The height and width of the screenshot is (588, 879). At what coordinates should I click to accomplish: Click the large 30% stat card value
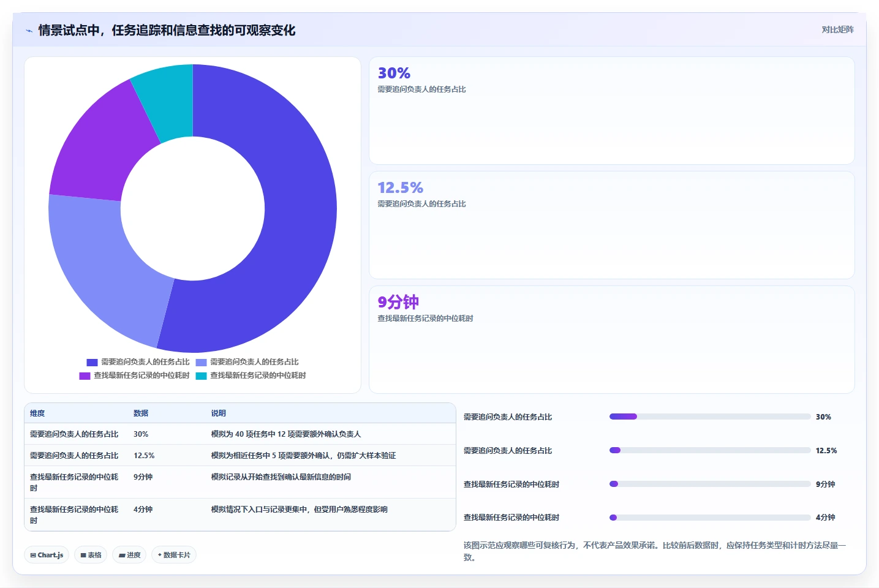pyautogui.click(x=394, y=73)
